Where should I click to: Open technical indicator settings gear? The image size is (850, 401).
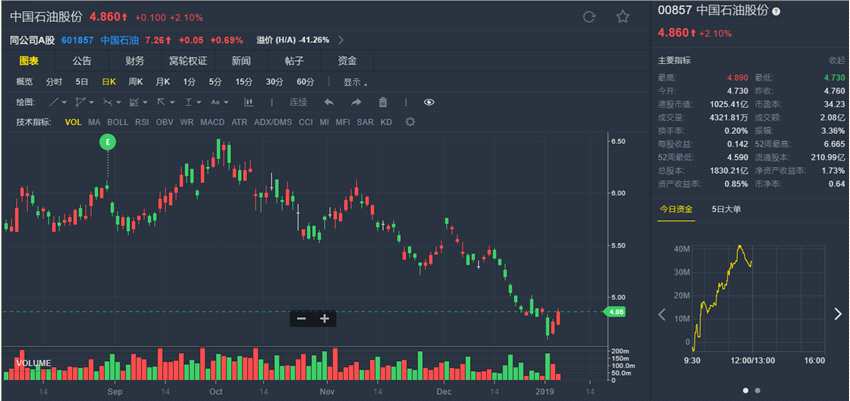tap(410, 122)
